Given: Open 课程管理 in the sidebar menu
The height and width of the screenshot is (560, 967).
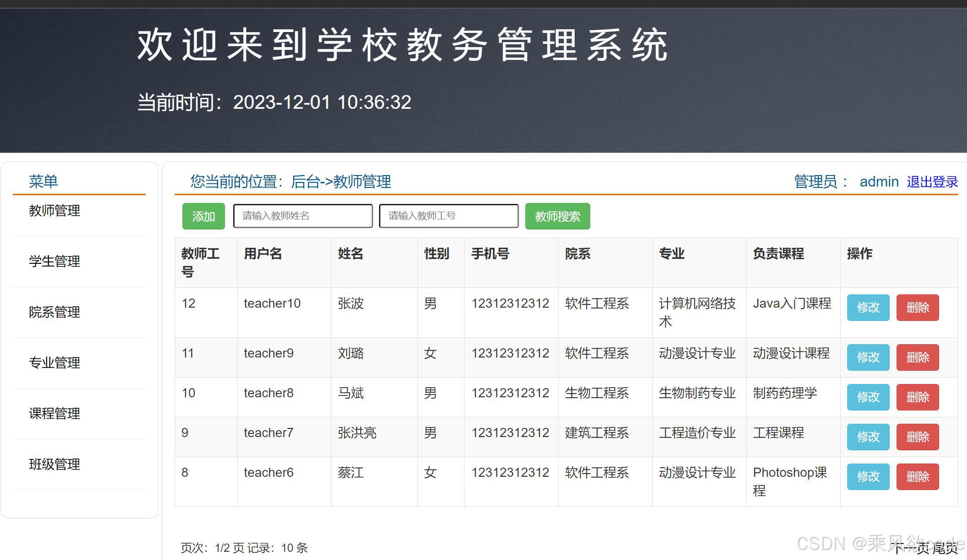Looking at the screenshot, I should click(54, 414).
